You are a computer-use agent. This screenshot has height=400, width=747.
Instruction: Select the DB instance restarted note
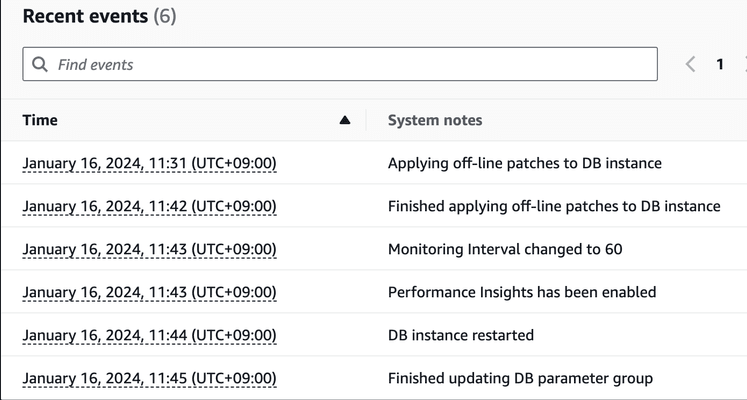pyautogui.click(x=461, y=335)
